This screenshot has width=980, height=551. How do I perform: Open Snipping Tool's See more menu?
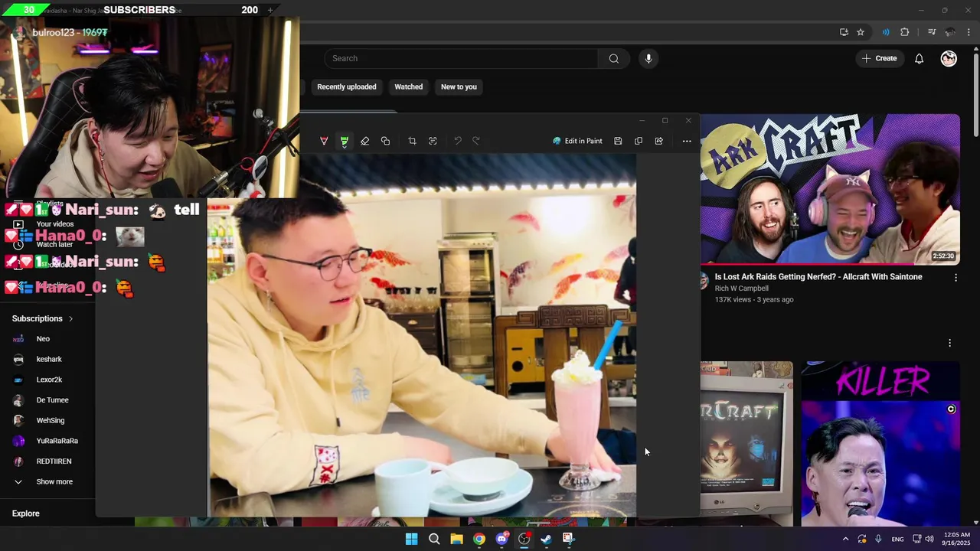(687, 141)
